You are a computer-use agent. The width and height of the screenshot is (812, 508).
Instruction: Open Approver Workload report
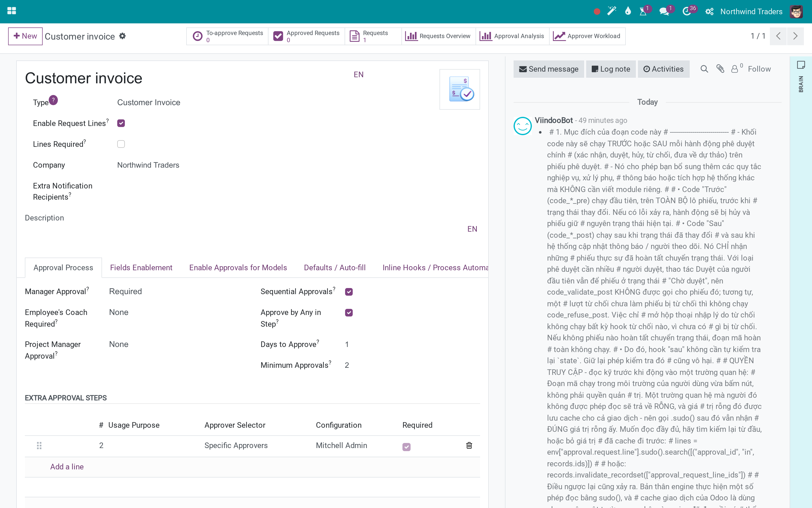[x=587, y=36]
